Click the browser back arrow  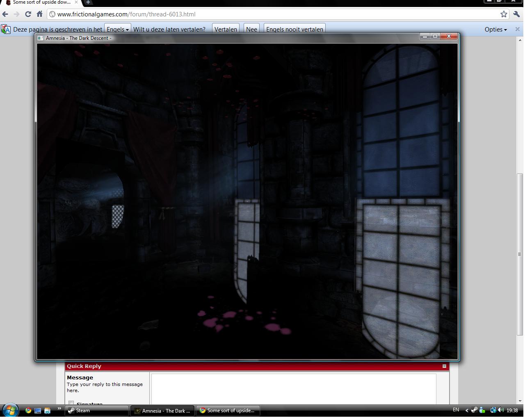(x=5, y=14)
